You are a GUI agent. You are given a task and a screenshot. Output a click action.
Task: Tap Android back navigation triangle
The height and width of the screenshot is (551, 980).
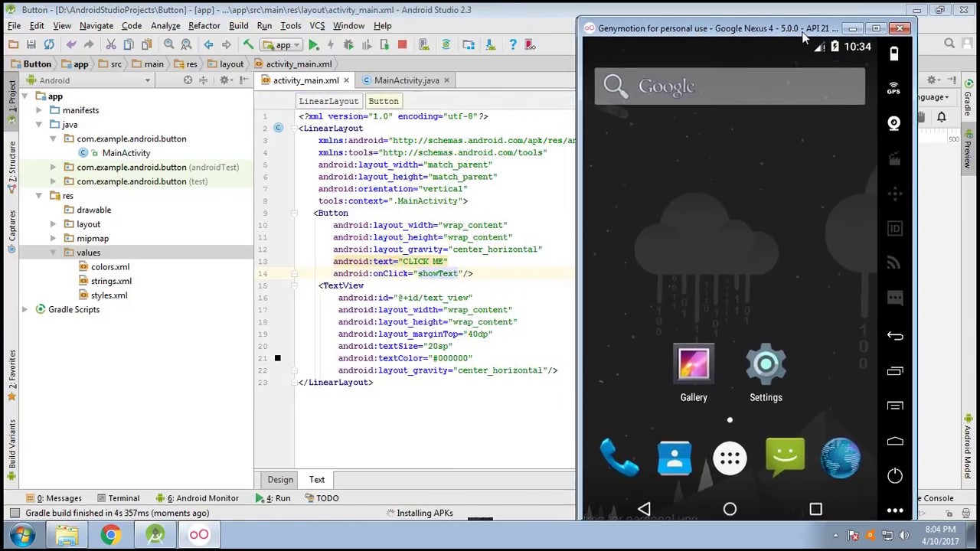coord(644,509)
